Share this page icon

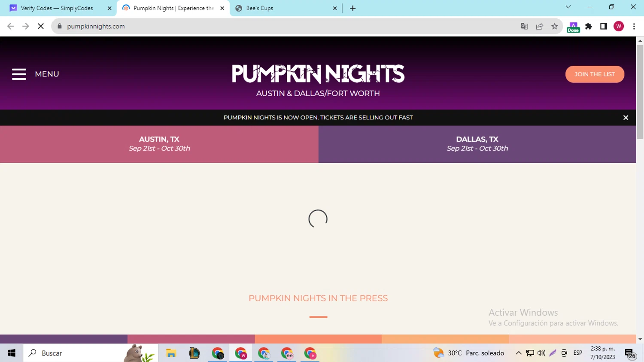click(540, 26)
